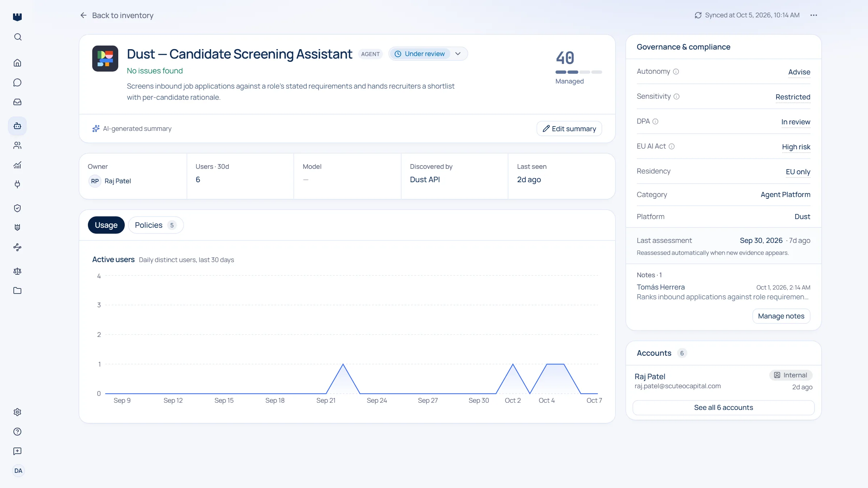Screen dimensions: 868x488
Task: Open the folder icon in sidebar
Action: point(17,291)
